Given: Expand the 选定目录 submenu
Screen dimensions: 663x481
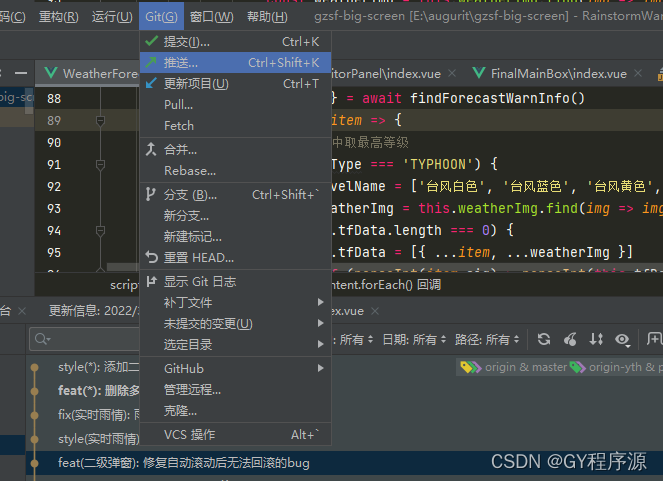Looking at the screenshot, I should (x=236, y=344).
